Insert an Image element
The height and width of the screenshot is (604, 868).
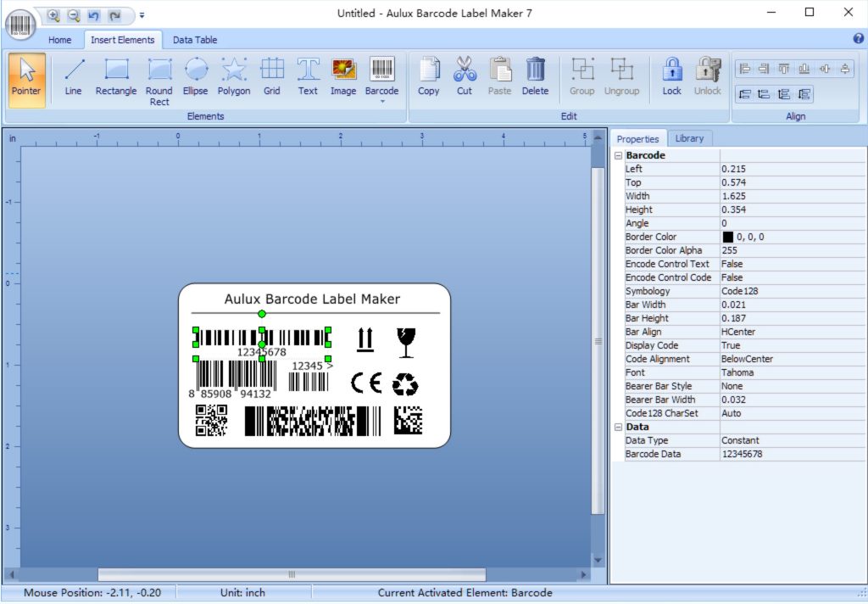pos(343,75)
